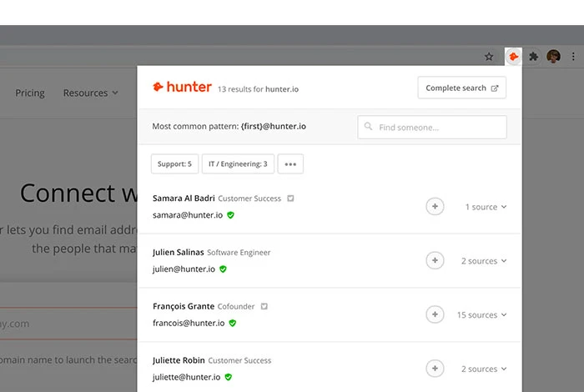Click the domain input on the background page
Screen dimensions: 584x392
[68, 324]
